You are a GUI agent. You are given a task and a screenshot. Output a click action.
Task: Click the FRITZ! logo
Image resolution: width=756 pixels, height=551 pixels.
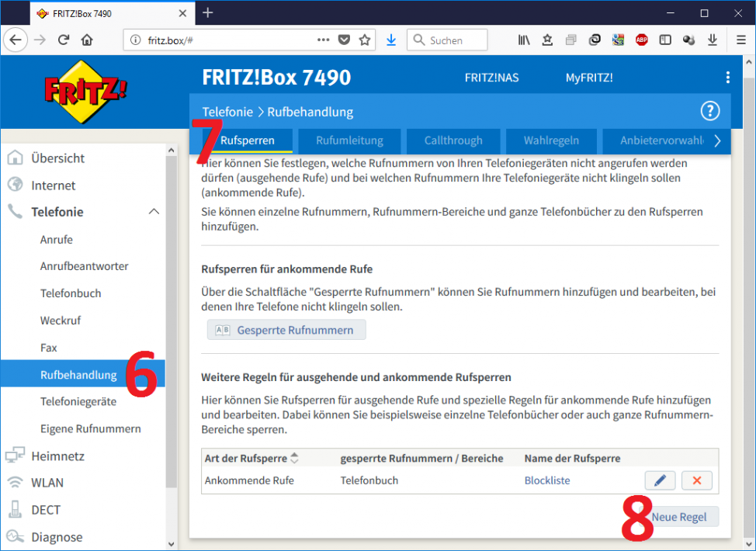click(85, 92)
